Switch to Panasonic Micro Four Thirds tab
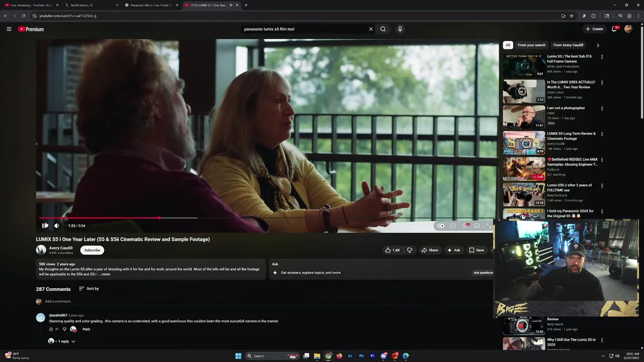The height and width of the screenshot is (362, 644). tap(151, 5)
